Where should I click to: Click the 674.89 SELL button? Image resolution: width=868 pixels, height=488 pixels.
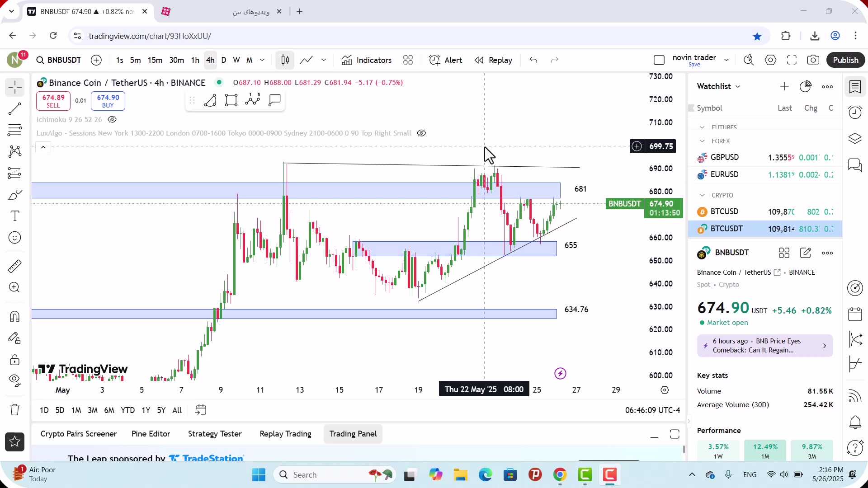(53, 101)
